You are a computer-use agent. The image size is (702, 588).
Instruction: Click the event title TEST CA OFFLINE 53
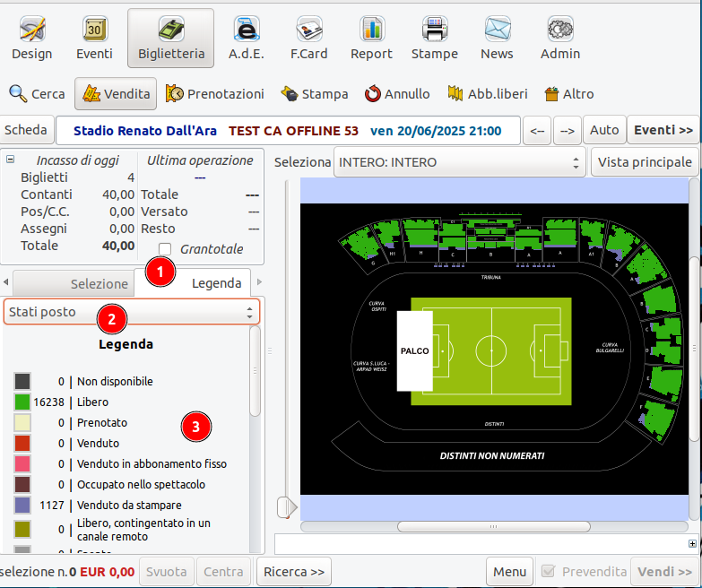(x=294, y=131)
